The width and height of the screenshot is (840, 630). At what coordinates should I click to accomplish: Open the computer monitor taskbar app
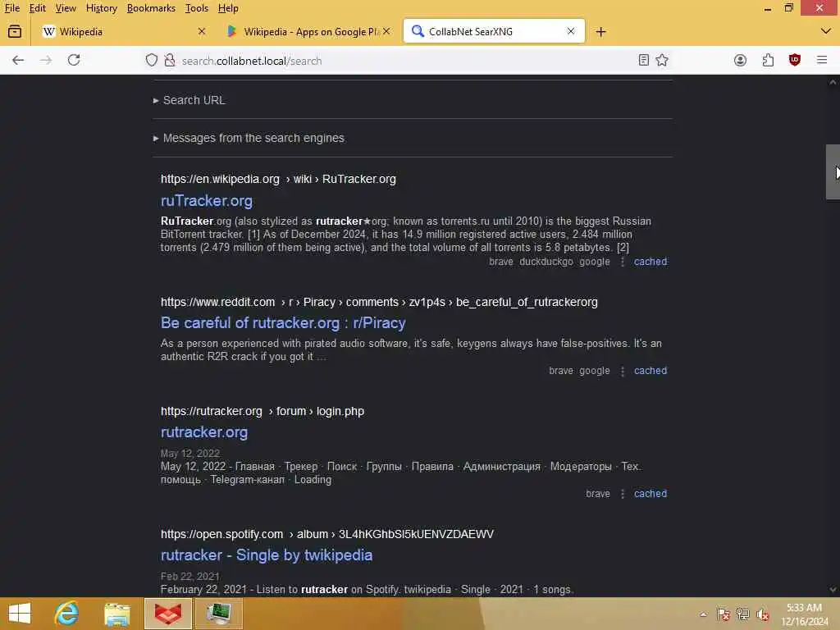click(218, 614)
